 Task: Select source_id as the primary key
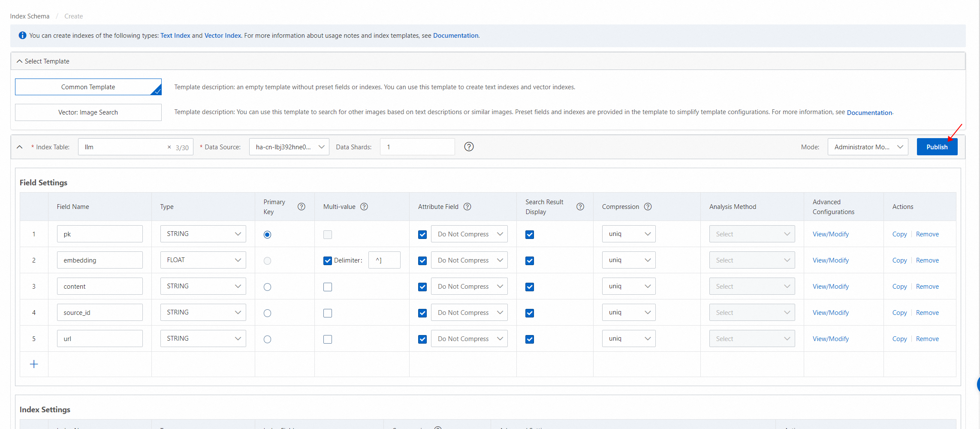(x=267, y=313)
